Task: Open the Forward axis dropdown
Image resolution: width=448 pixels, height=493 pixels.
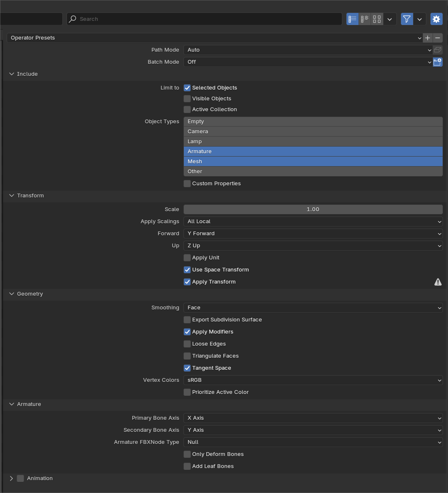Action: coord(313,234)
